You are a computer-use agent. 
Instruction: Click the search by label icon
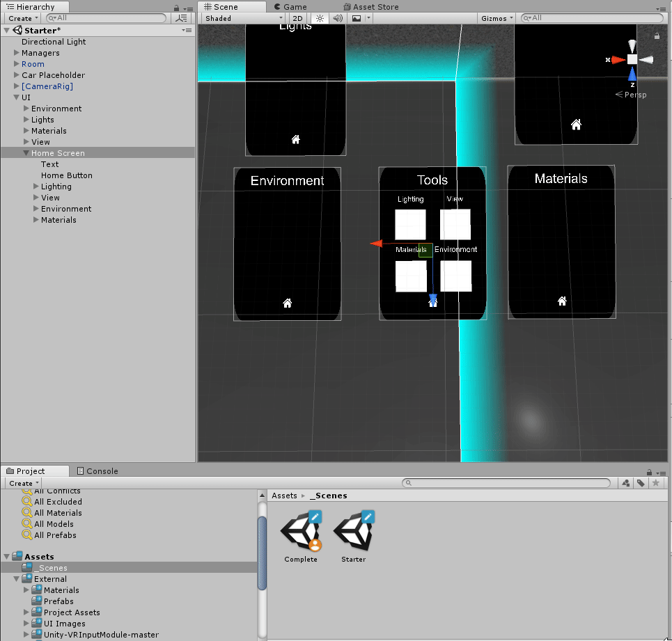[641, 483]
